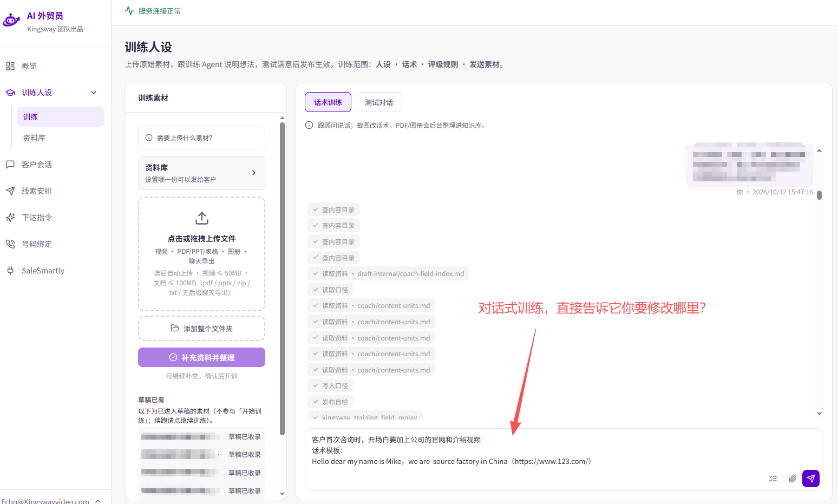Image resolution: width=838 pixels, height=504 pixels.
Task: Switch to the 话术训练 tab
Action: (328, 102)
